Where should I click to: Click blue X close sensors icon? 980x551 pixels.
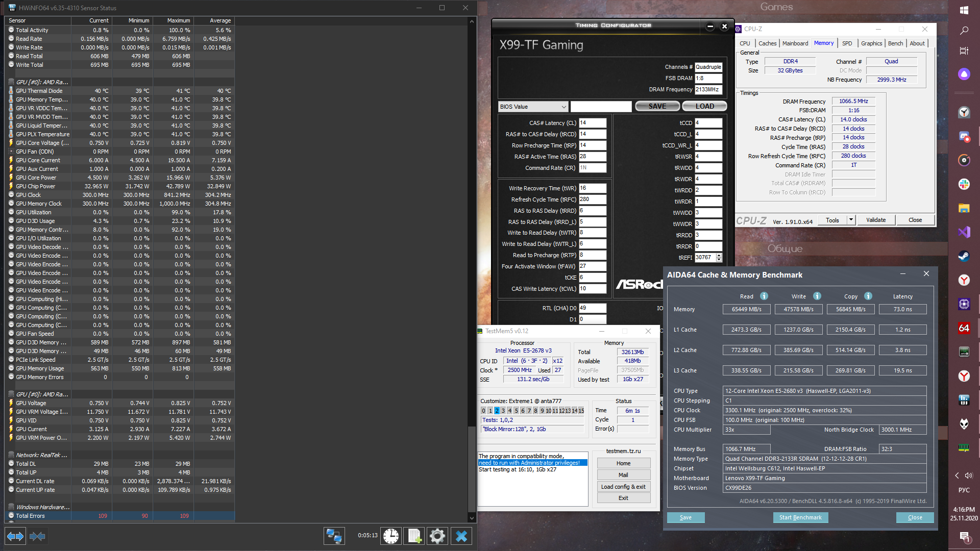click(461, 536)
